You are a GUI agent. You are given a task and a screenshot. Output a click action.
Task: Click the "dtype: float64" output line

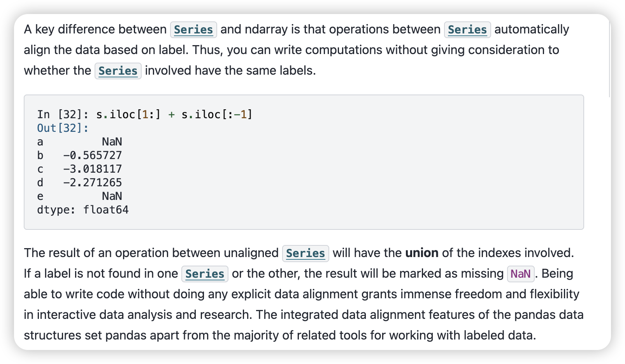click(x=83, y=210)
